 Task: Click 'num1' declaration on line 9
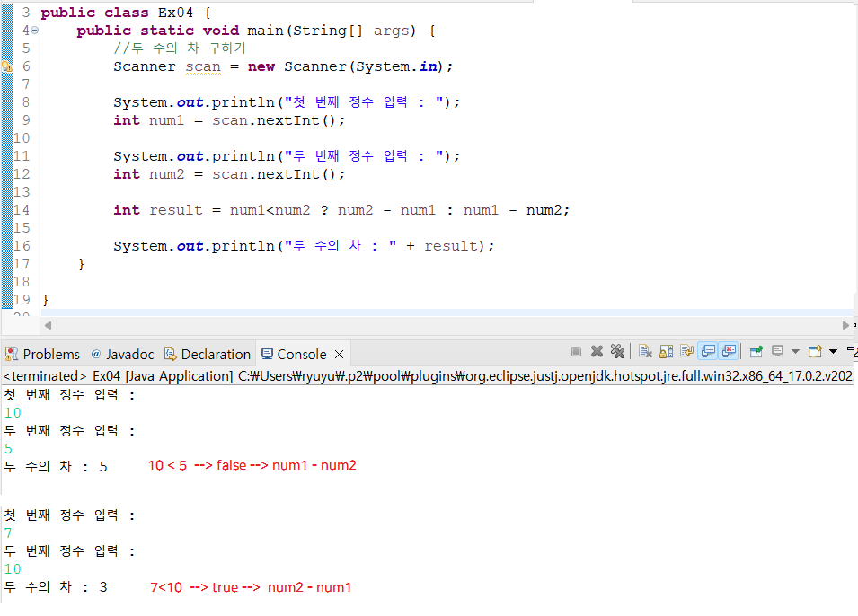[166, 120]
